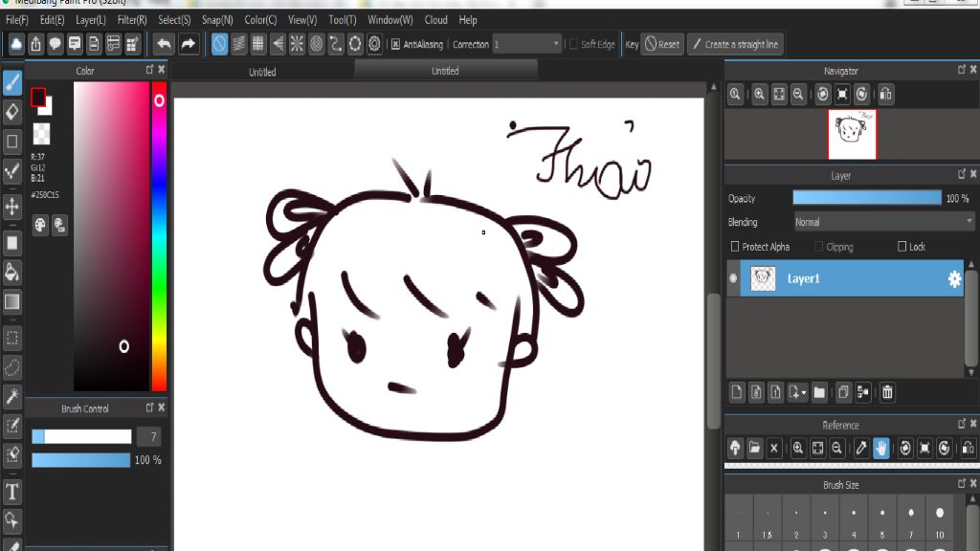Open the File menu
Screen dimensions: 980x551
(x=17, y=20)
